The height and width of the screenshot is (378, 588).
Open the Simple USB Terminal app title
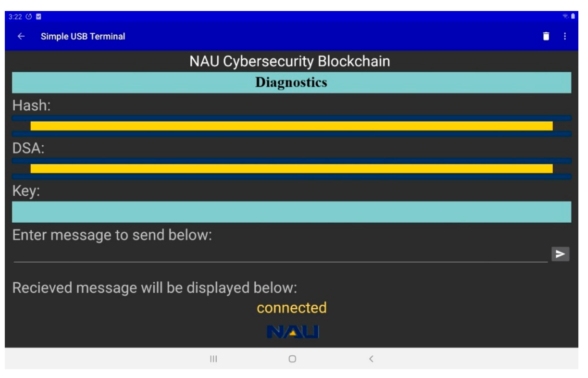83,36
